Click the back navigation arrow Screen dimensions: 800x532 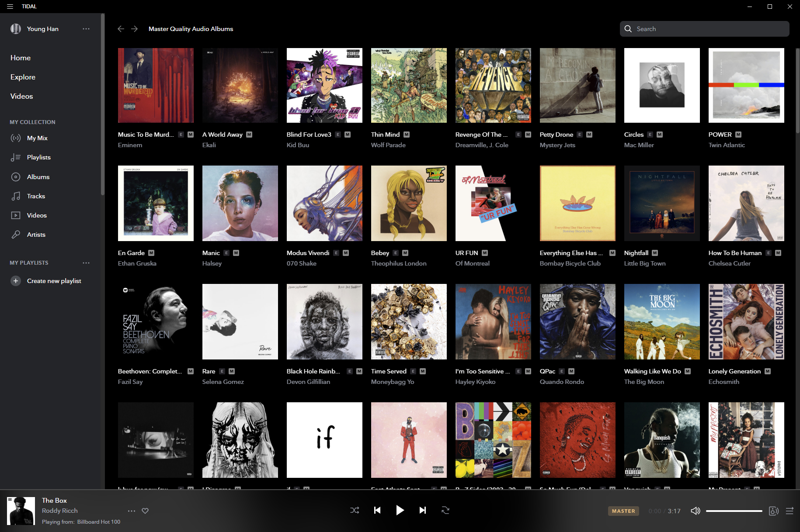pos(121,29)
